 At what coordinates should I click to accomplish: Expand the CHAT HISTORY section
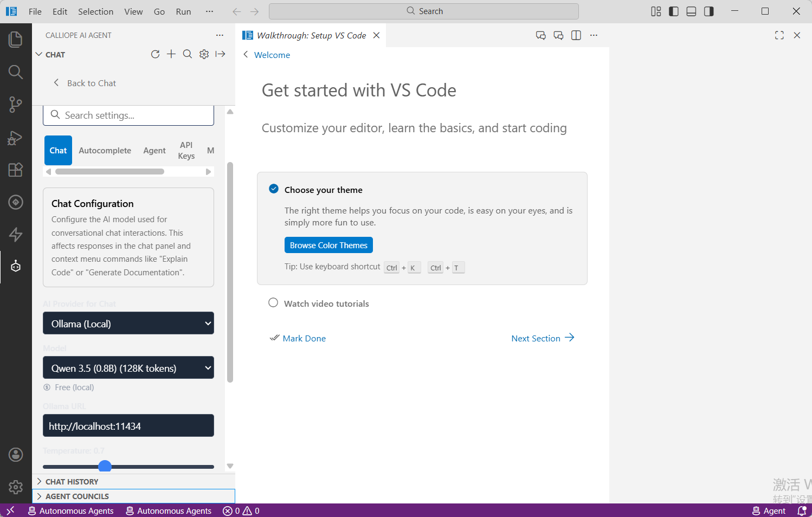[133, 482]
